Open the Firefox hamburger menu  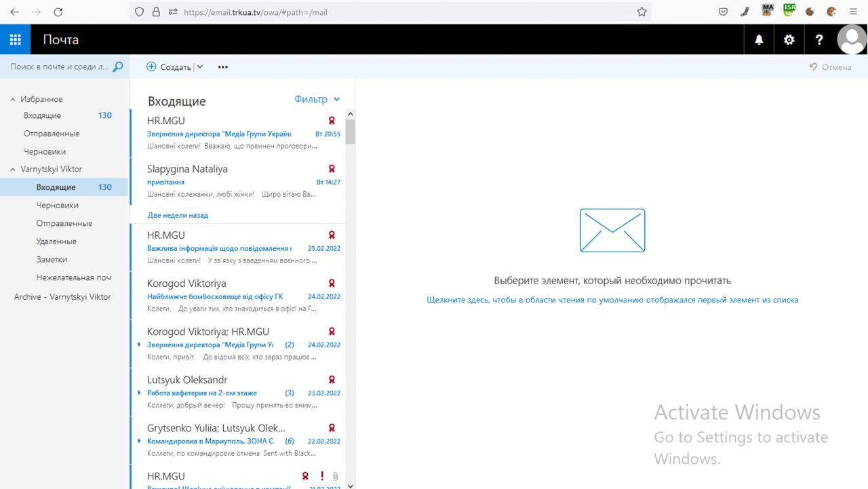[x=853, y=12]
